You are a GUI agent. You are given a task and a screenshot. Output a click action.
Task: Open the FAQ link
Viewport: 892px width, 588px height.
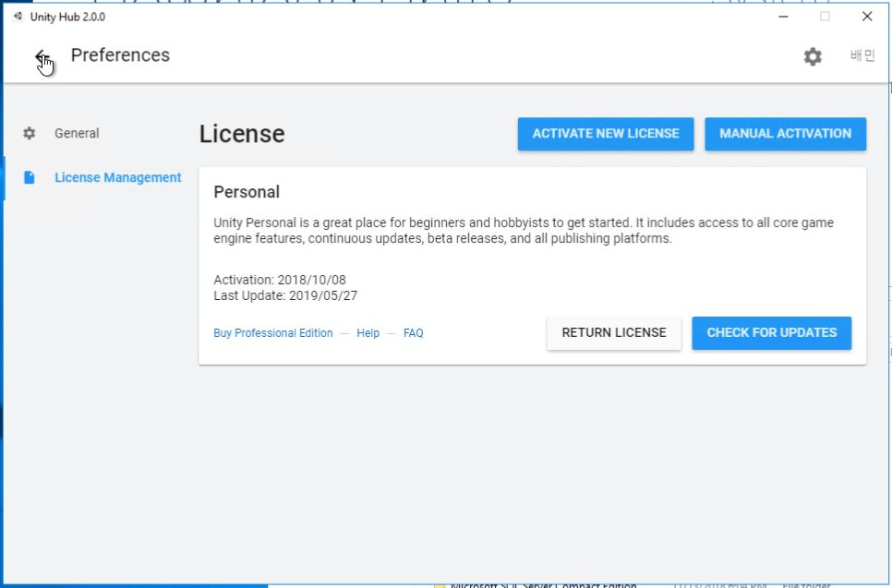coord(413,333)
